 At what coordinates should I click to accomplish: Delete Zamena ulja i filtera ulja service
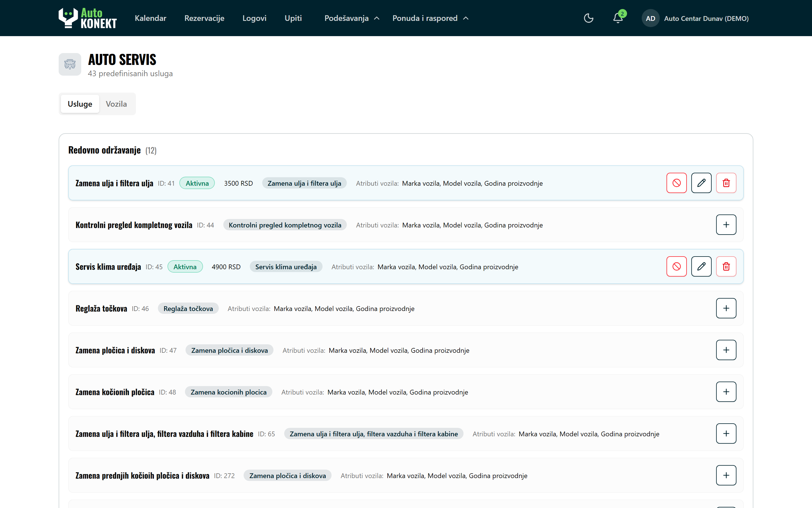click(726, 183)
